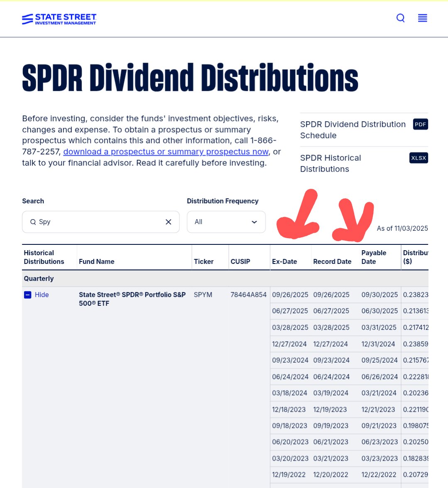Select payable date 06/26/2024
The image size is (448, 488).
(379, 377)
